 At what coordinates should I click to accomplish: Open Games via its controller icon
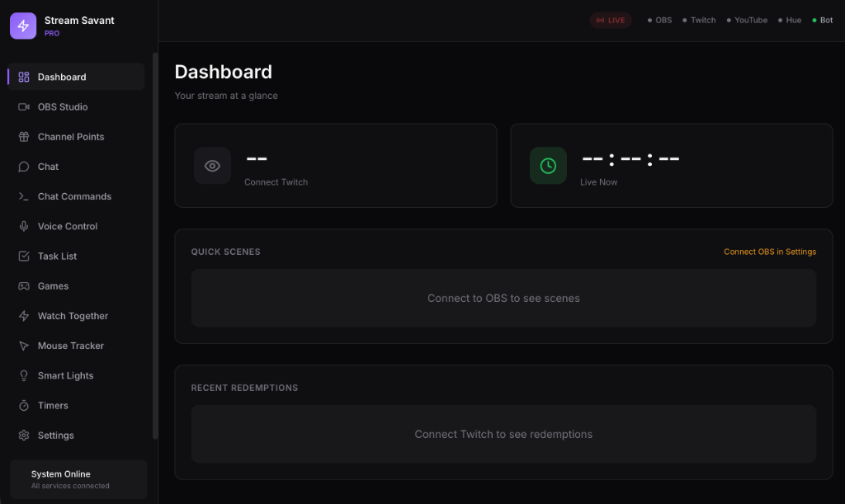(x=24, y=285)
